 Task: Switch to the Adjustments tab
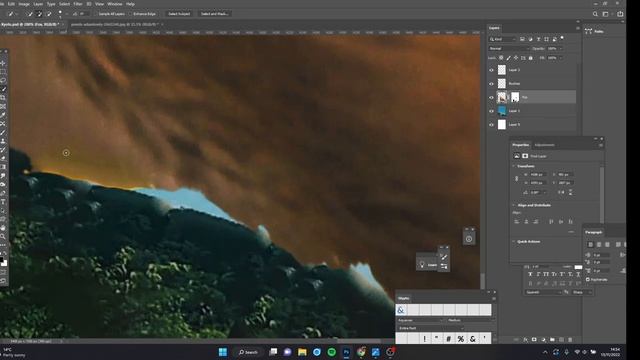tap(544, 145)
